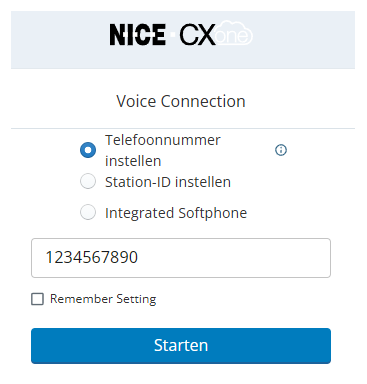Select the Station-ID instellen radio button

(88, 181)
